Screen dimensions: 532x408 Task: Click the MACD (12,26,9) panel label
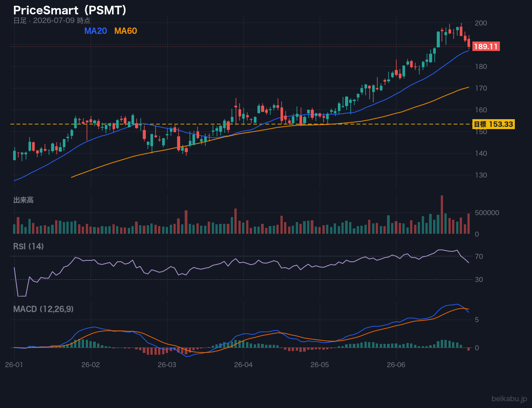[x=43, y=309]
